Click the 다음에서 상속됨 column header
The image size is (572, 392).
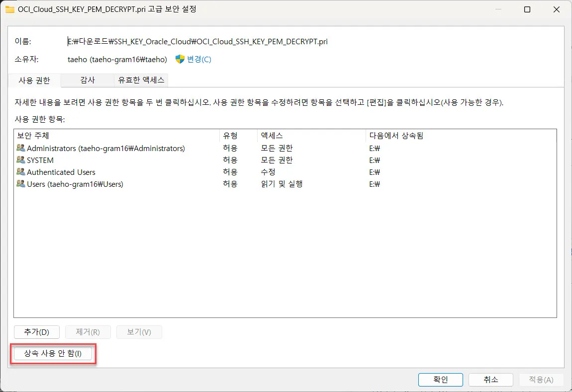coord(460,136)
